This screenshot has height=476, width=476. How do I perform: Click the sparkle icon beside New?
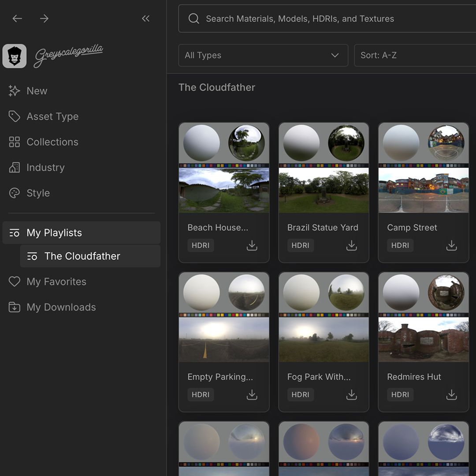click(14, 91)
